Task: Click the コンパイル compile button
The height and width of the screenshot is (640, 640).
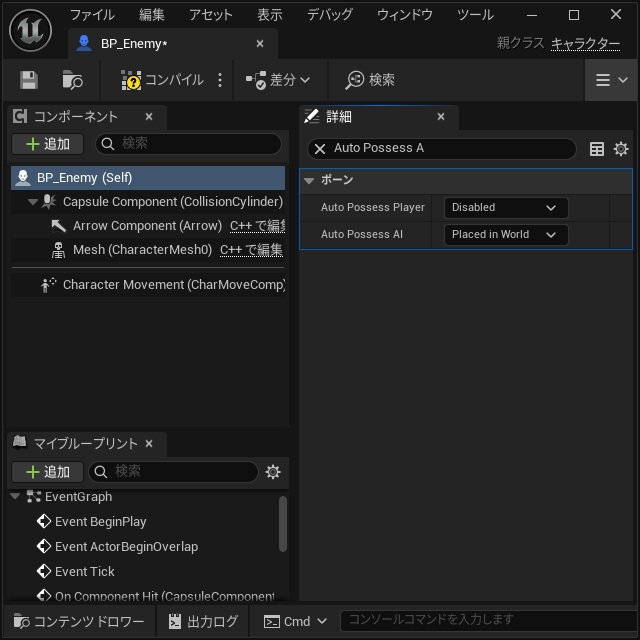Action: (x=162, y=80)
